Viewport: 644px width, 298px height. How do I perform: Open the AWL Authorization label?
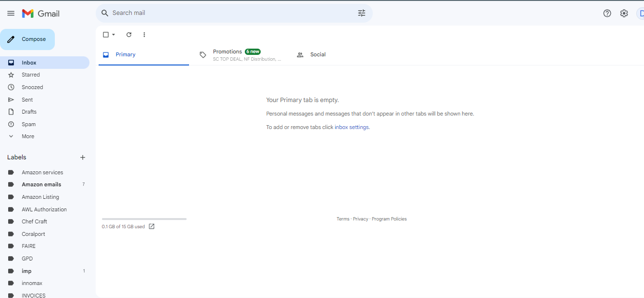pyautogui.click(x=45, y=209)
